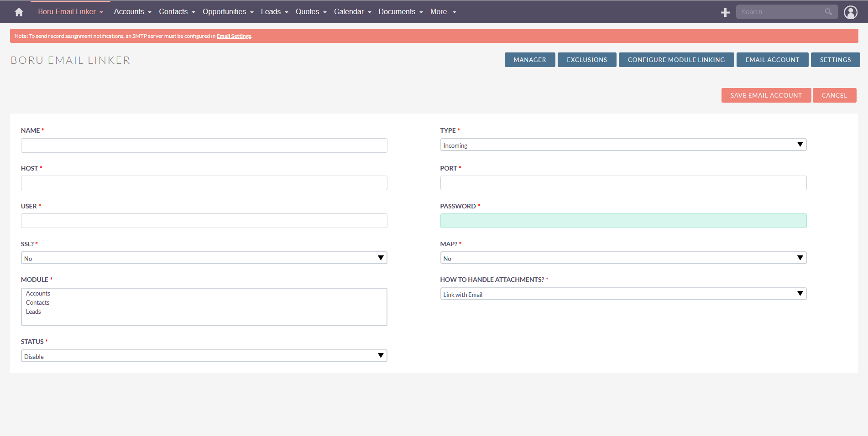Open the Quotes menu

[x=311, y=12]
